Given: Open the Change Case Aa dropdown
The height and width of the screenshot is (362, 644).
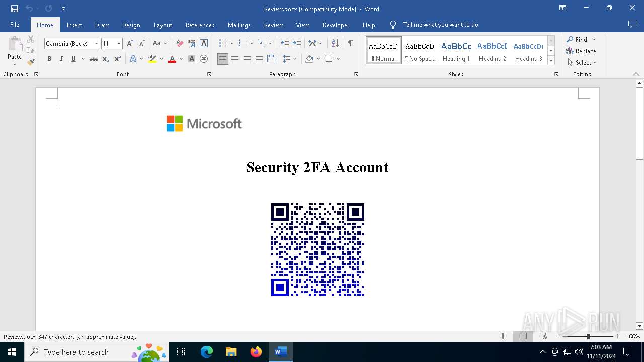Looking at the screenshot, I should [160, 44].
